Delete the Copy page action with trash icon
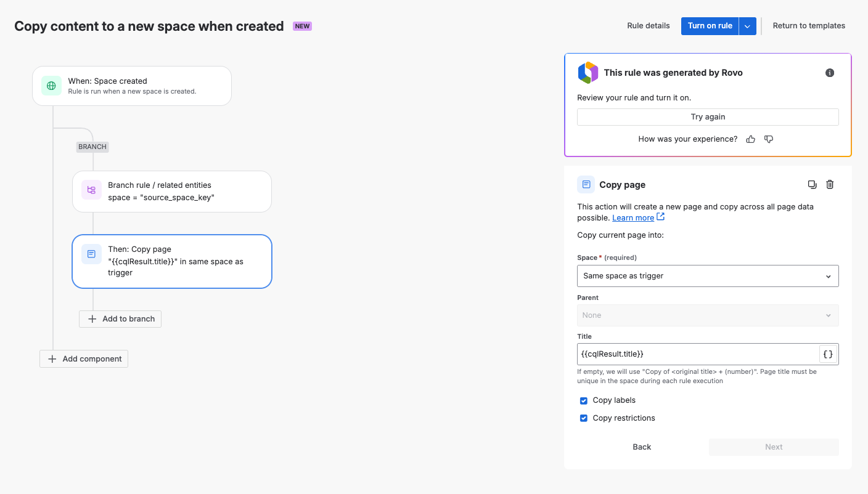Viewport: 868px width, 494px height. (830, 184)
